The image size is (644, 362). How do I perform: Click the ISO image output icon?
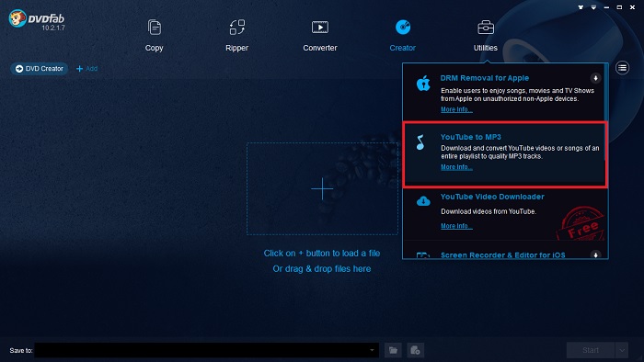pos(415,350)
